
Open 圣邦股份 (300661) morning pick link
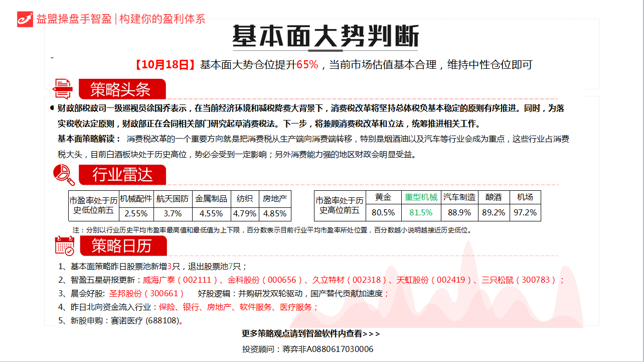(144, 294)
